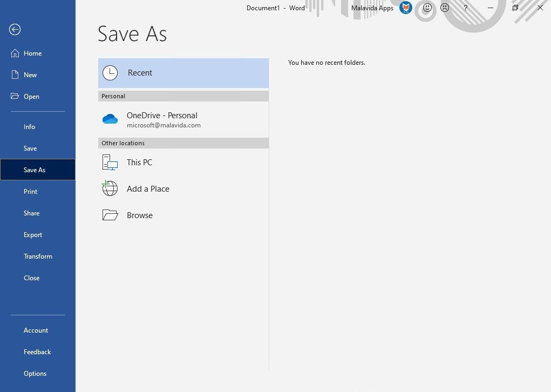Click the back arrow to leave Backstage
This screenshot has height=392, width=551.
tap(15, 30)
